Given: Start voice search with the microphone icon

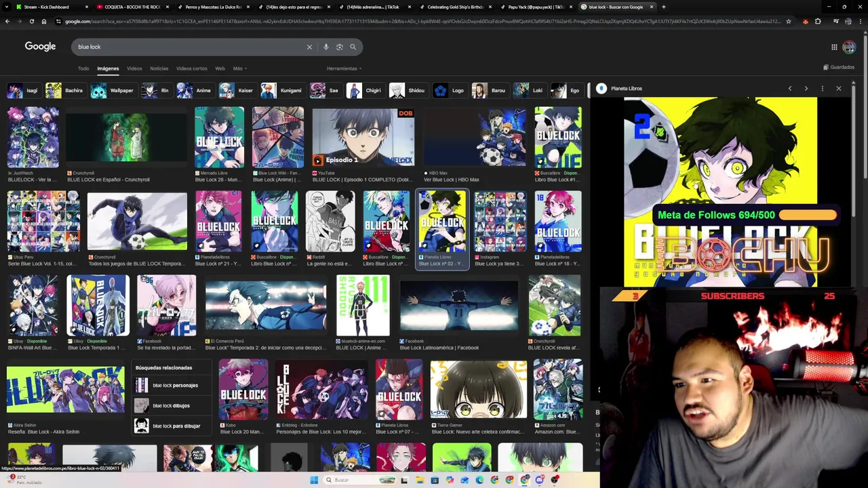Looking at the screenshot, I should (x=326, y=47).
